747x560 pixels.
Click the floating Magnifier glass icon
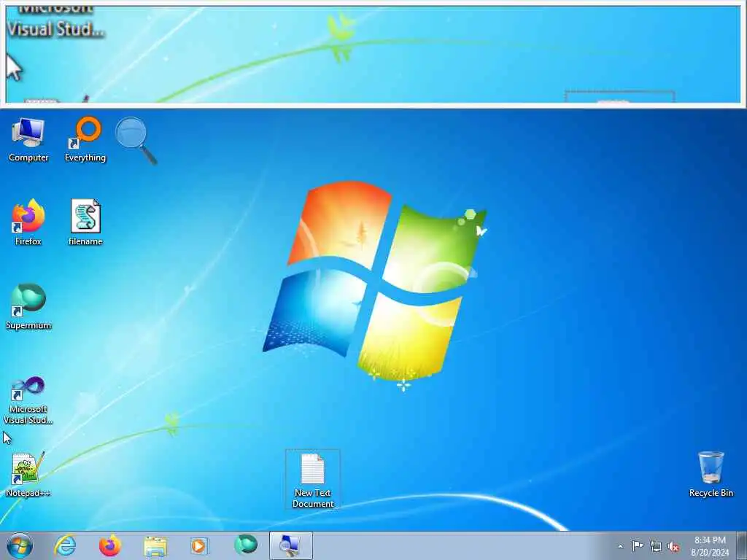(x=136, y=141)
